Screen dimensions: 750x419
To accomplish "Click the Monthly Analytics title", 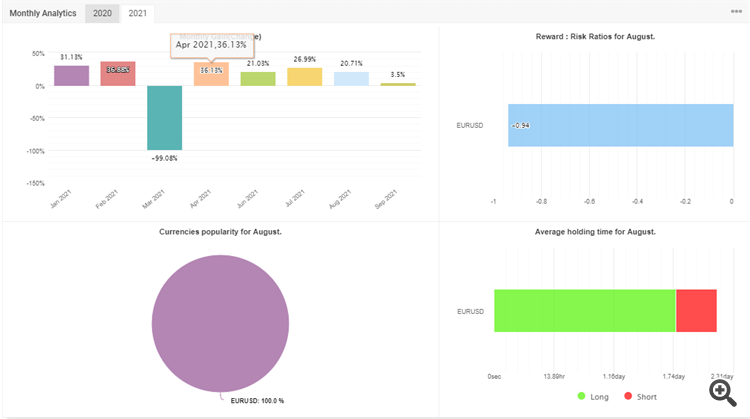I will click(43, 13).
